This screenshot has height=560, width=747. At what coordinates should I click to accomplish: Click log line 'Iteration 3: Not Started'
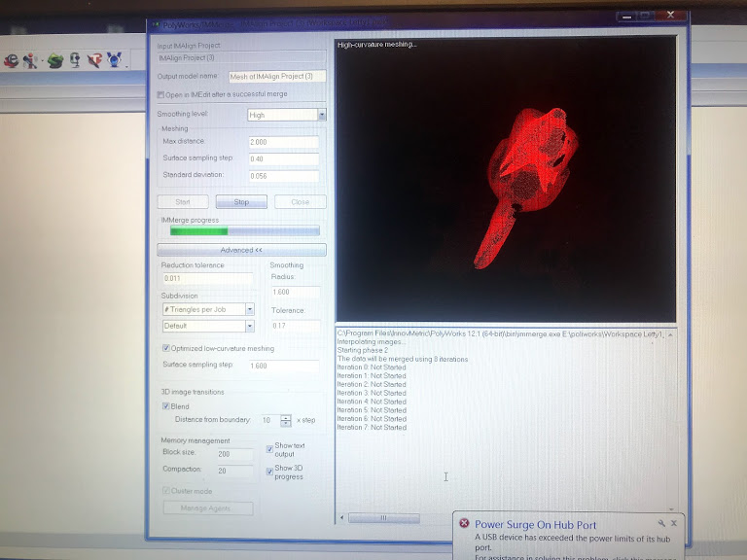coord(372,393)
